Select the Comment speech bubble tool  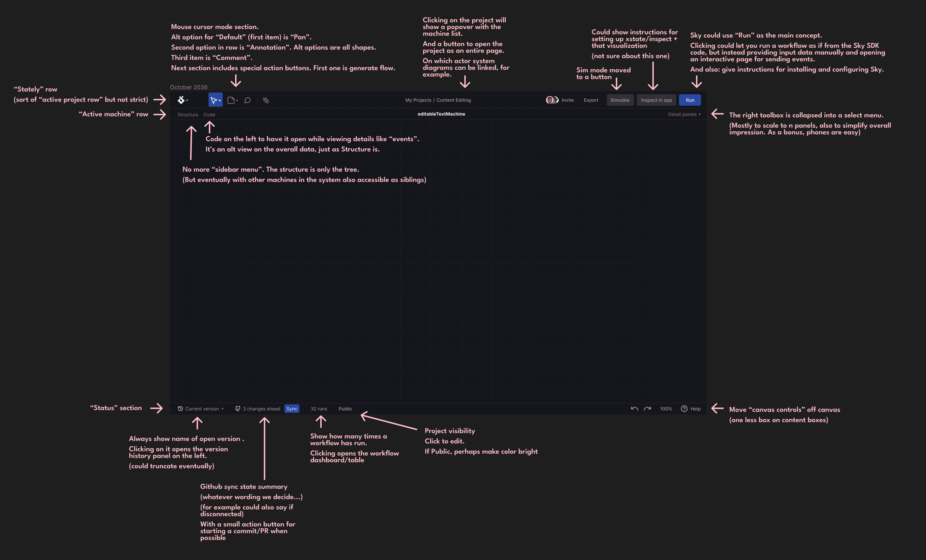(247, 100)
